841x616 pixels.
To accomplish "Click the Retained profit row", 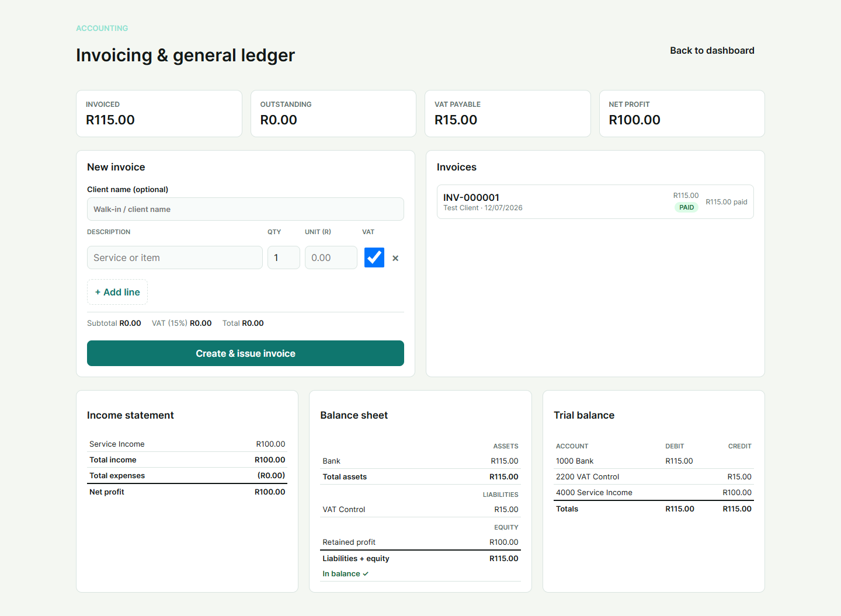I will coord(420,542).
